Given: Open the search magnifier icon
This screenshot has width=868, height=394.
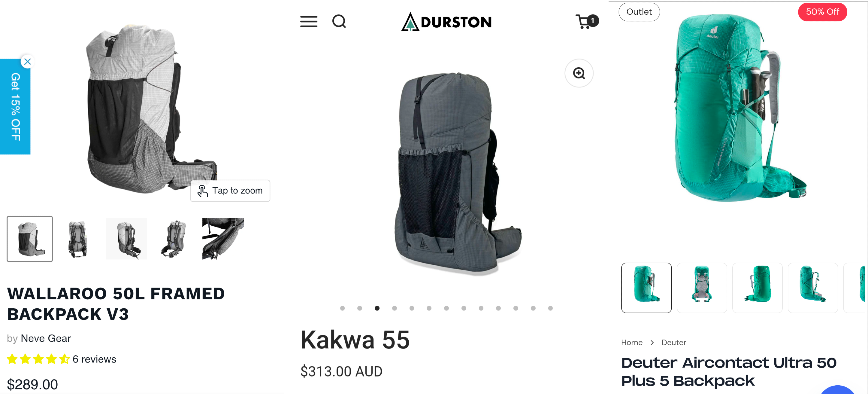Looking at the screenshot, I should (339, 22).
